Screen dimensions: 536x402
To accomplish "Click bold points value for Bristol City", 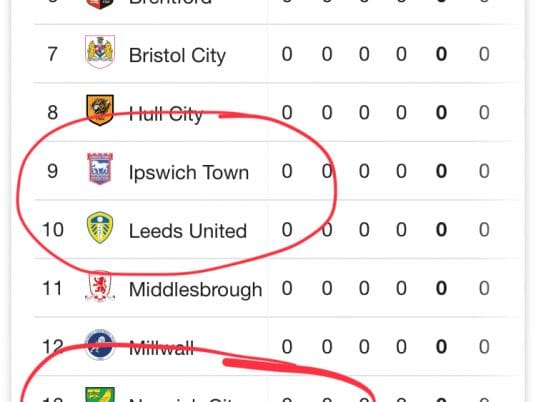I will (441, 54).
